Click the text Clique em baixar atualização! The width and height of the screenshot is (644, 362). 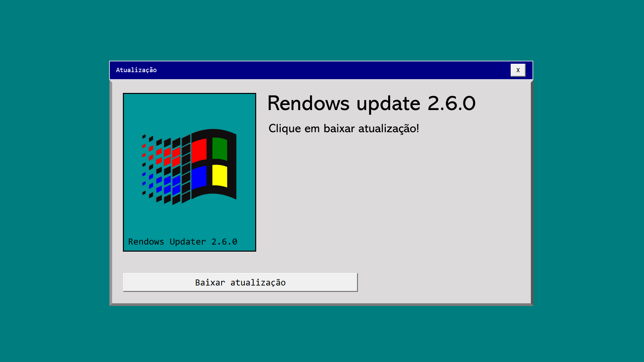[343, 128]
